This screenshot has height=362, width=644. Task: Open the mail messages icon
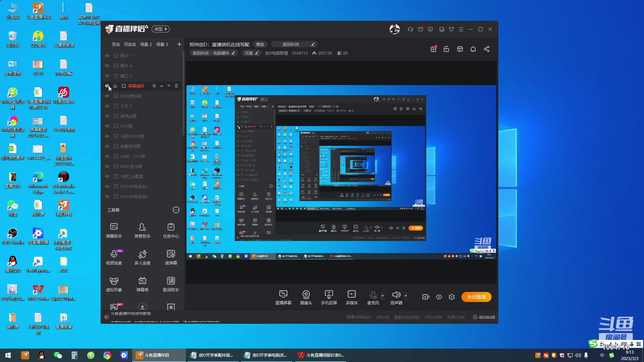421,29
